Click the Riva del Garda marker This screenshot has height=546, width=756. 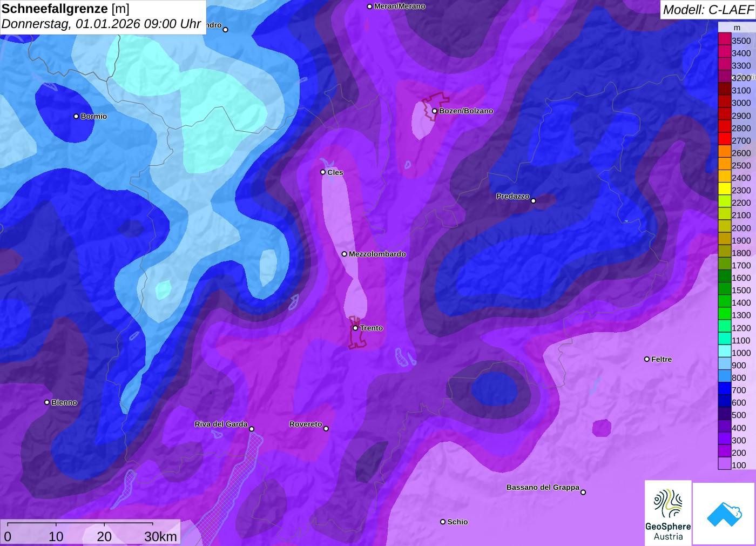click(x=252, y=429)
